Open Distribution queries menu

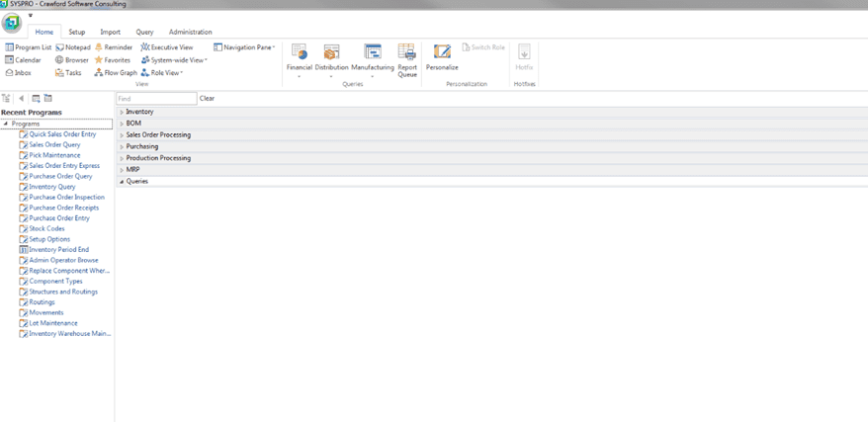pyautogui.click(x=331, y=60)
